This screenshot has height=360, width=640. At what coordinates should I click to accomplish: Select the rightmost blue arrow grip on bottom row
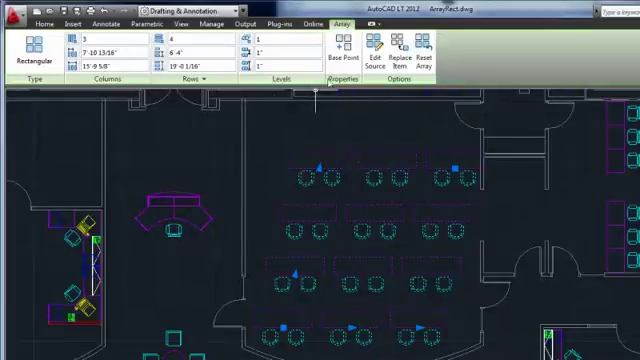(x=420, y=327)
